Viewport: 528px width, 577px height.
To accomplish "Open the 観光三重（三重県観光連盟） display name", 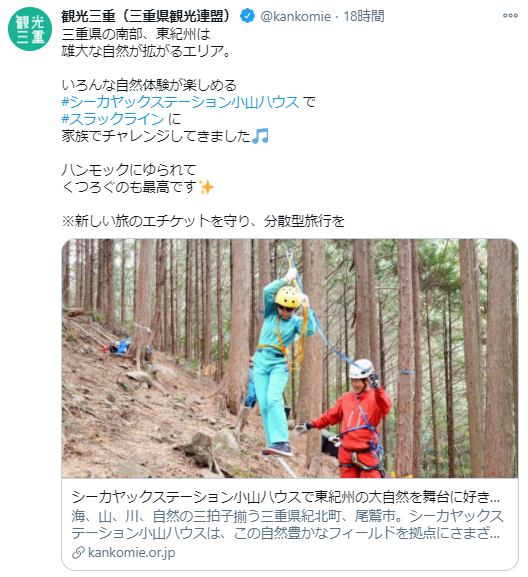I will [146, 16].
